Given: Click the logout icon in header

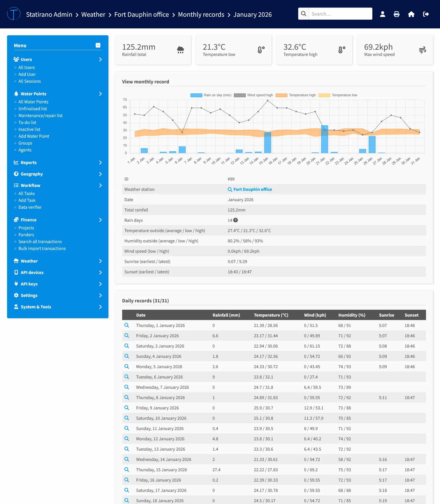Looking at the screenshot, I should click(x=426, y=14).
